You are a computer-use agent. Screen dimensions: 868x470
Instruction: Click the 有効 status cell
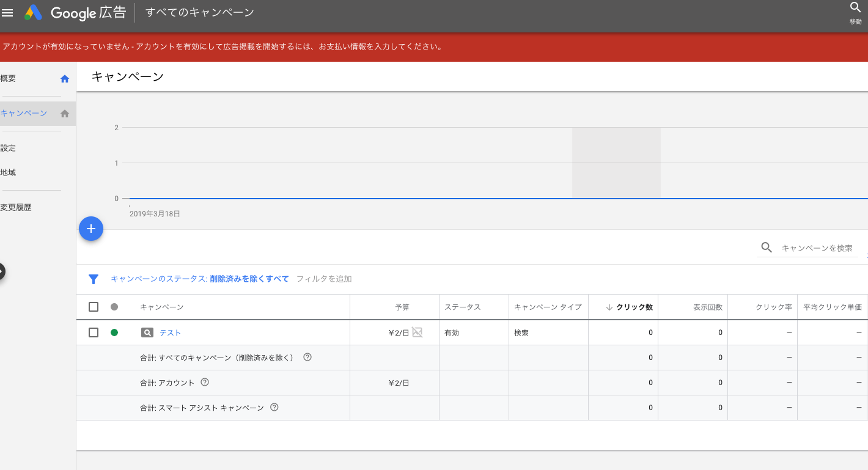452,332
